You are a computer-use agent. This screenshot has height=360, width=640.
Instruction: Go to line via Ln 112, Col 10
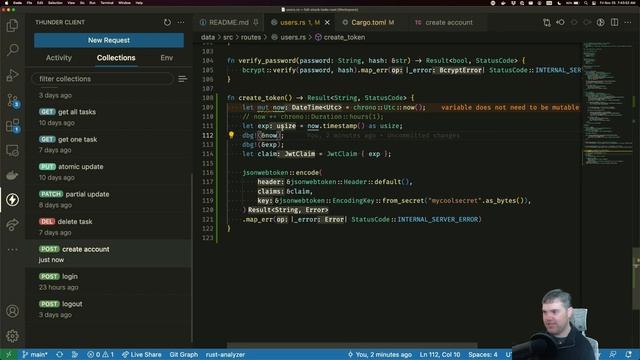pos(440,355)
